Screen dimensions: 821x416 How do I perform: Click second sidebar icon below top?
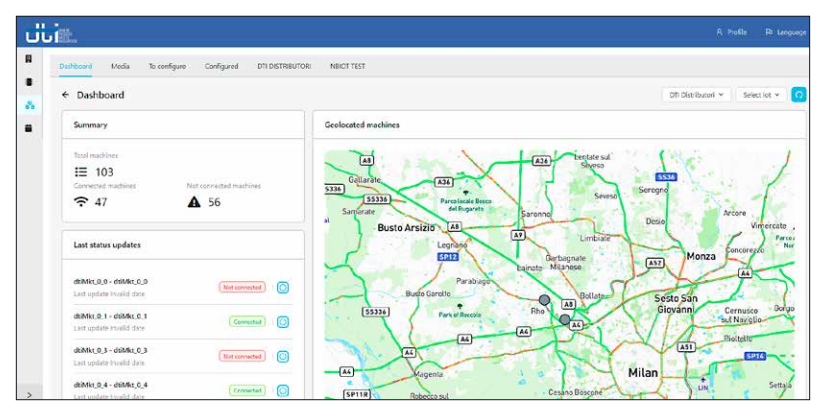pyautogui.click(x=29, y=82)
